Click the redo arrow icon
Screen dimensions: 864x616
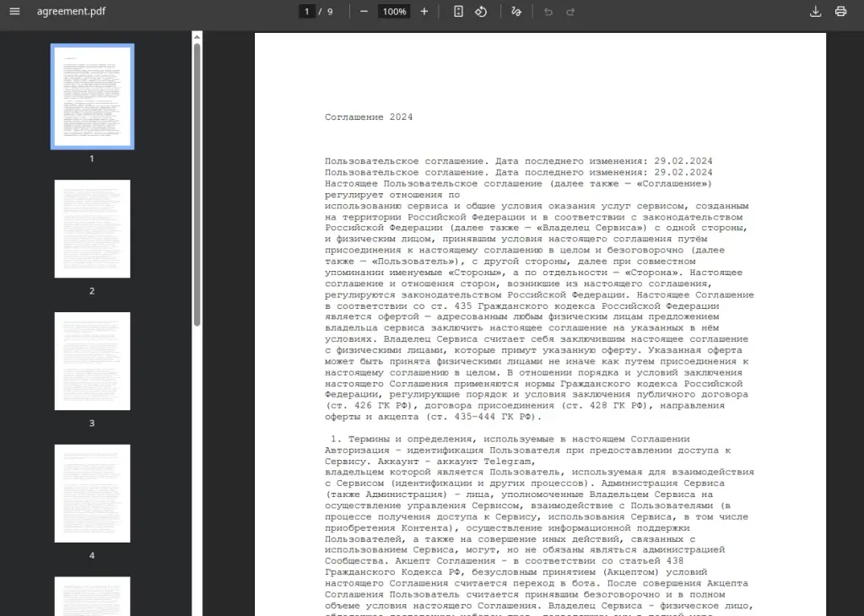point(570,12)
